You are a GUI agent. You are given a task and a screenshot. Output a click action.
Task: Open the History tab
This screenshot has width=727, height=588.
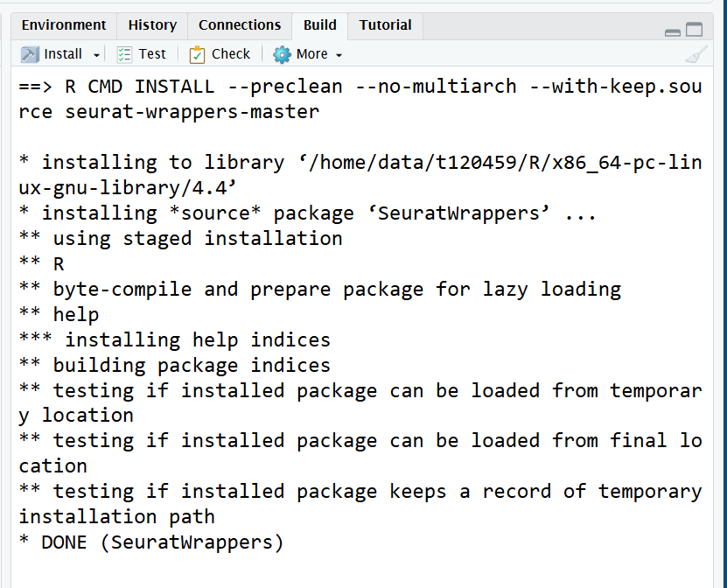152,25
